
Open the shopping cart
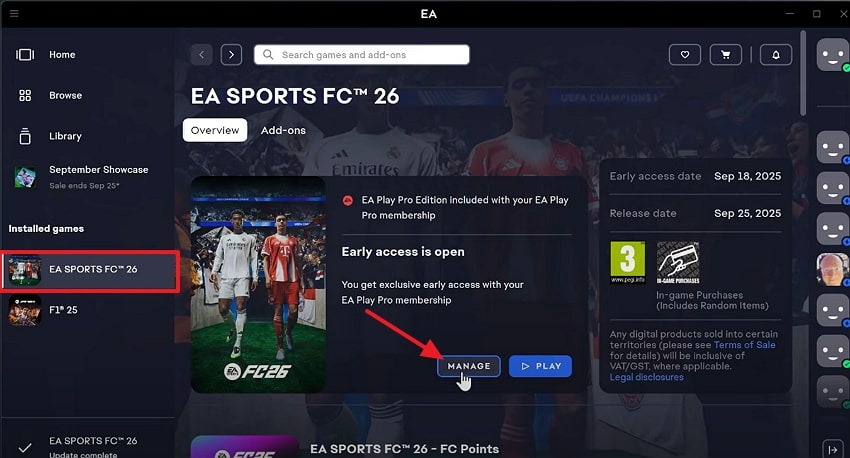coord(725,55)
